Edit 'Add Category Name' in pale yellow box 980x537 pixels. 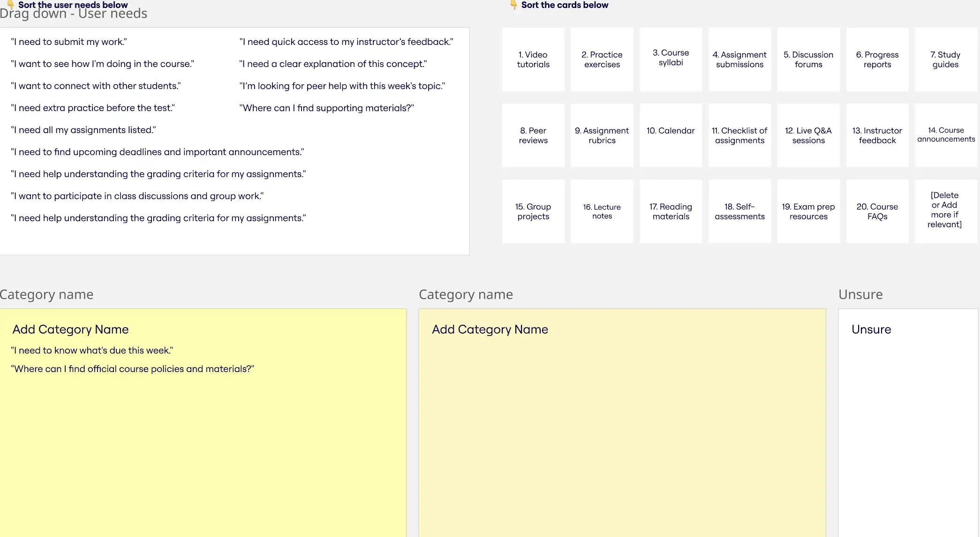pos(490,329)
